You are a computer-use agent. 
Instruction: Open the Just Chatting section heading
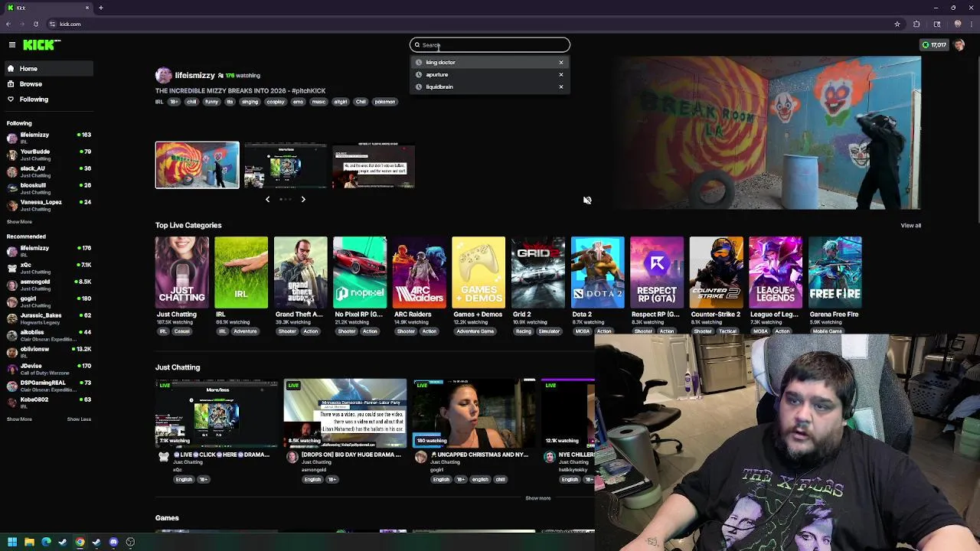pyautogui.click(x=178, y=368)
